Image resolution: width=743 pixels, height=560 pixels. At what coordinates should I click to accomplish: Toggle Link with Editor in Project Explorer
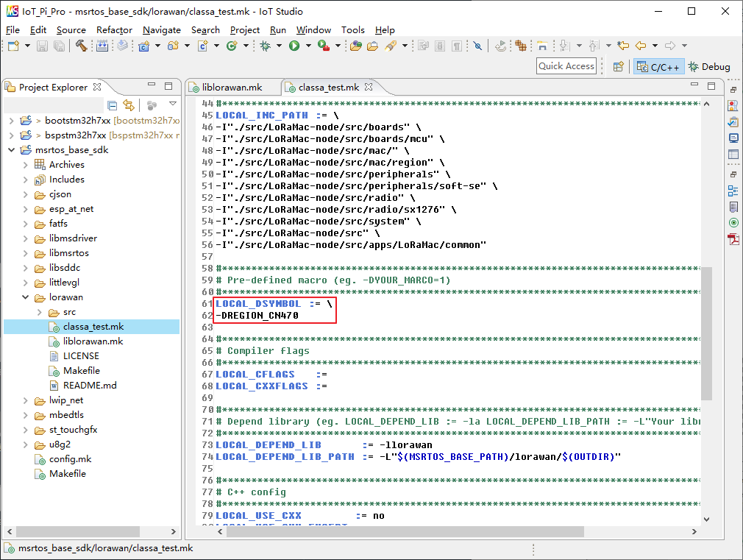(129, 105)
